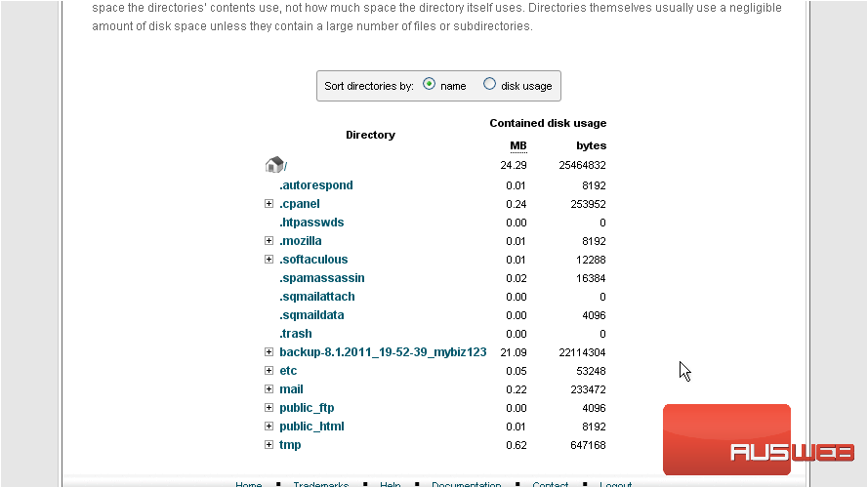This screenshot has width=868, height=488.
Task: Open the .spamassassin directory link
Action: click(x=321, y=278)
